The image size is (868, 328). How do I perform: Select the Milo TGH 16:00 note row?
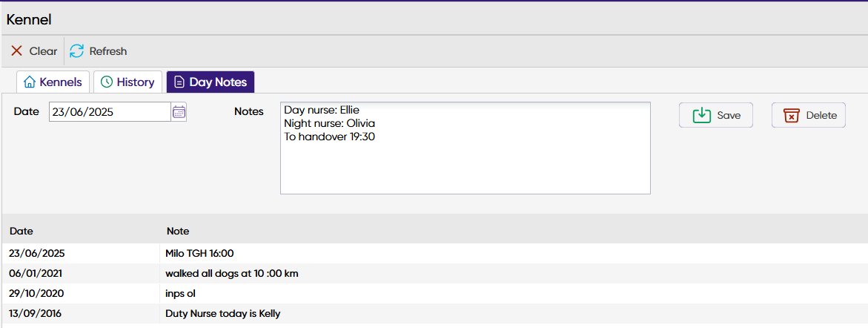[x=434, y=253]
